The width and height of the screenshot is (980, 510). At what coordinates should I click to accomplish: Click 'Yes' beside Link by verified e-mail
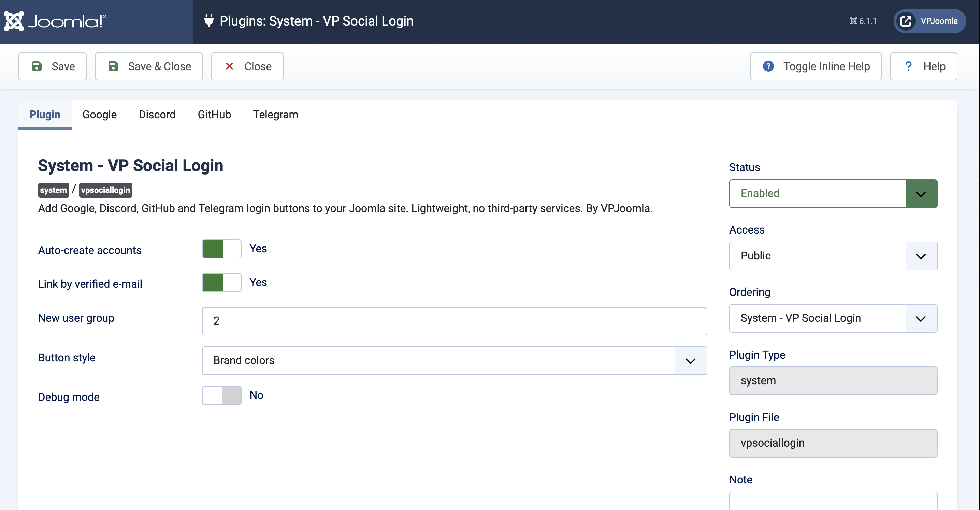pyautogui.click(x=258, y=282)
